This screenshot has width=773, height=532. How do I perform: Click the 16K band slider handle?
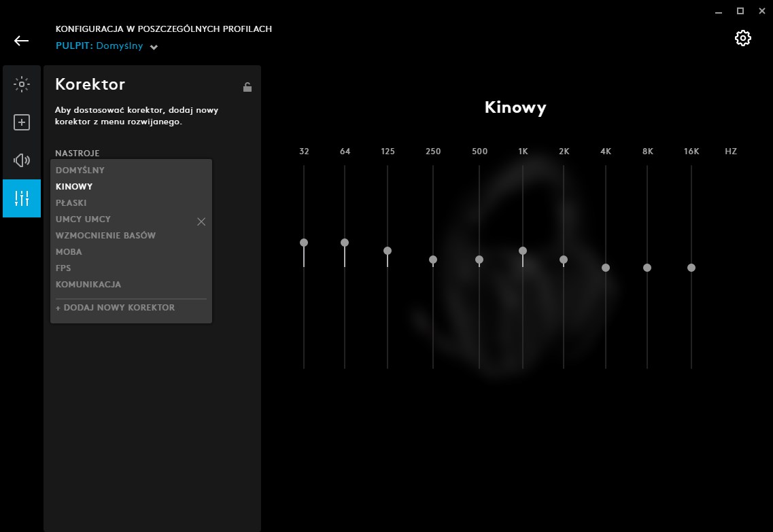tap(691, 268)
